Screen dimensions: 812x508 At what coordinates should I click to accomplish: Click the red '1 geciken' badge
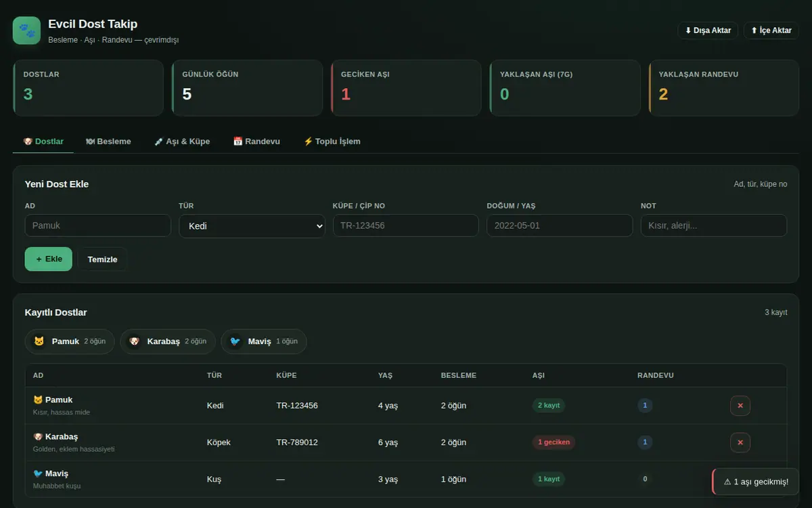pos(554,442)
